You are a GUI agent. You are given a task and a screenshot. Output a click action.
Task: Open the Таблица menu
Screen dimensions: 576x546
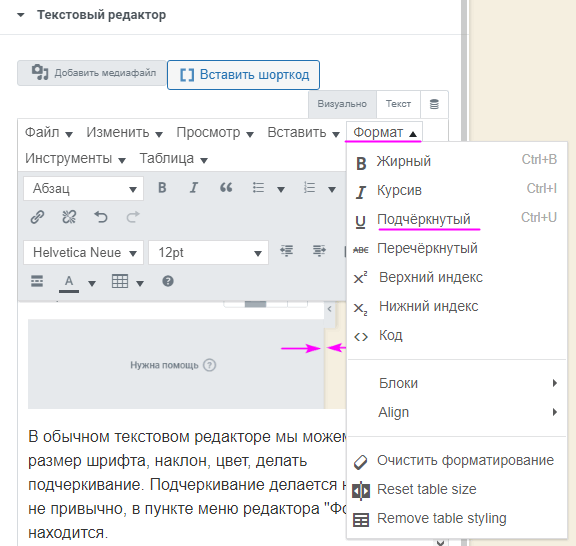click(174, 158)
